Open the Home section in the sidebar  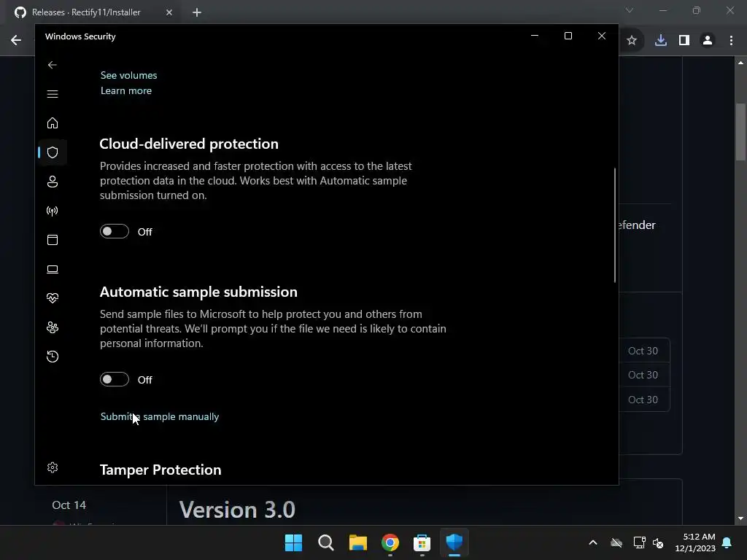click(53, 123)
